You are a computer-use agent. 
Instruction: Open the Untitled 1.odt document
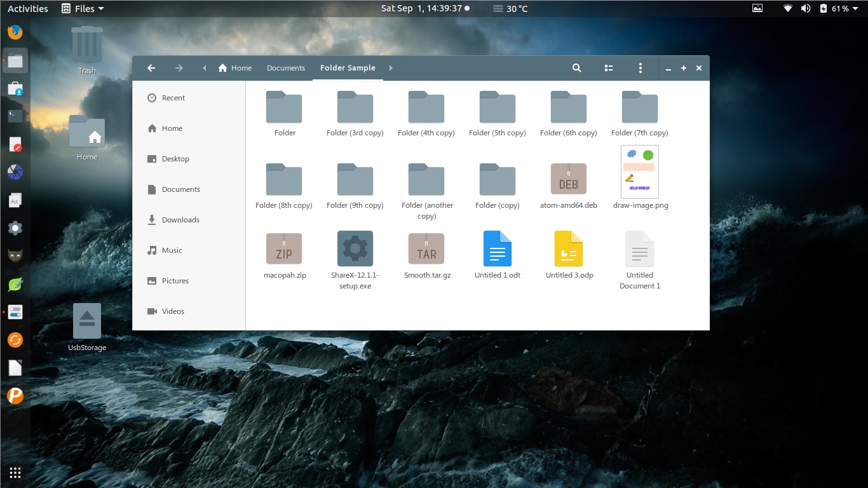[498, 248]
